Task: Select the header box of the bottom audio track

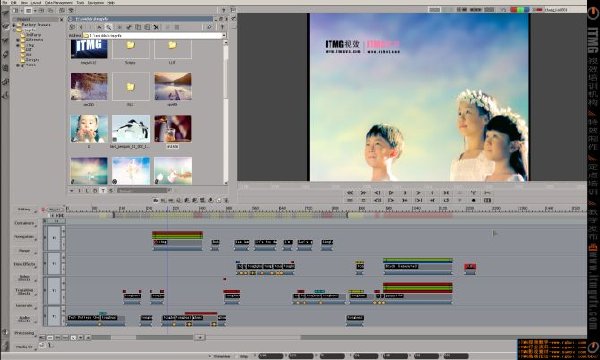Action: click(54, 316)
